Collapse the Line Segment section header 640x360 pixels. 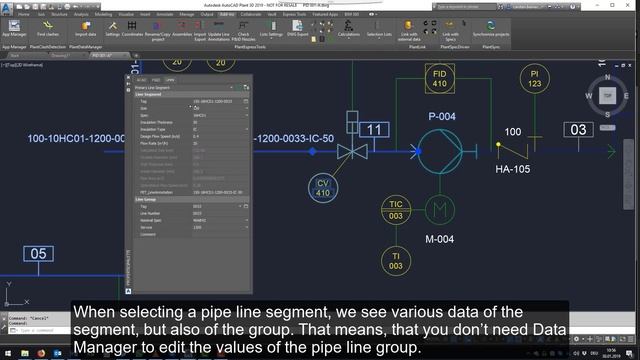(x=192, y=94)
